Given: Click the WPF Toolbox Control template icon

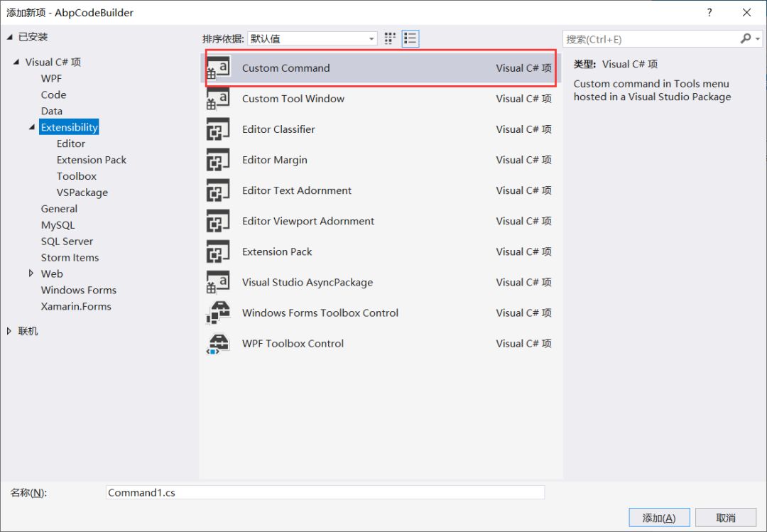Looking at the screenshot, I should 218,344.
